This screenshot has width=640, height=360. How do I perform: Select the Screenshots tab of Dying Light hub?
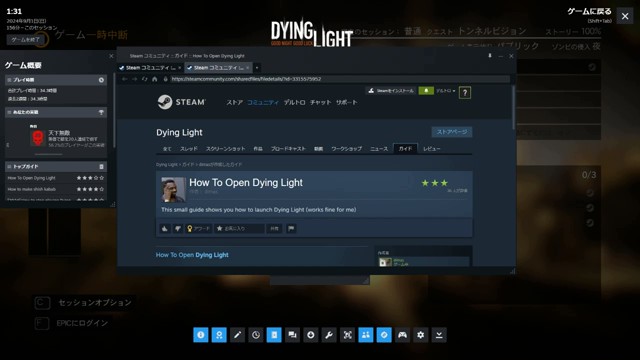(225, 149)
